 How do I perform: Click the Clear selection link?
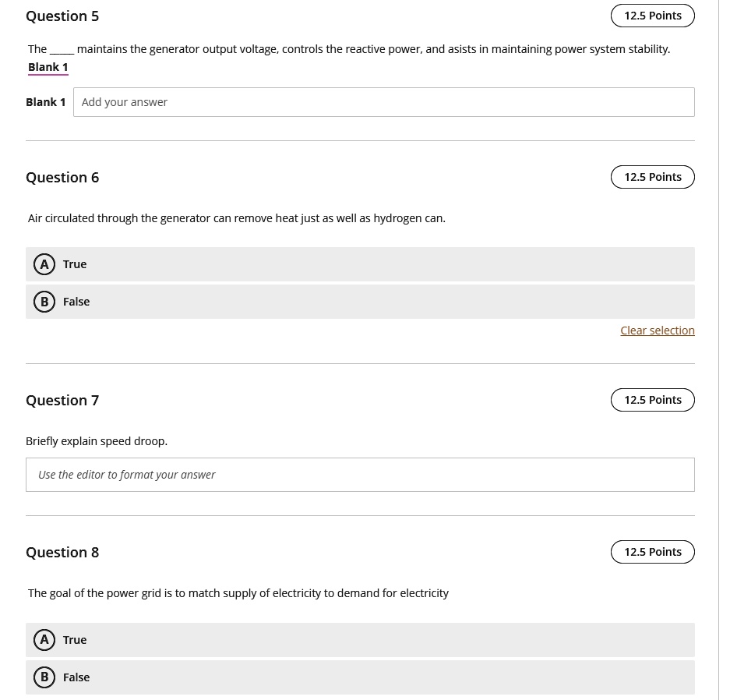pyautogui.click(x=658, y=331)
